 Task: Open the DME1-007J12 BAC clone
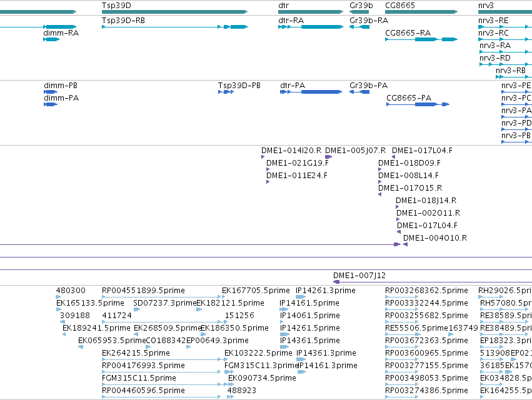pos(359,276)
